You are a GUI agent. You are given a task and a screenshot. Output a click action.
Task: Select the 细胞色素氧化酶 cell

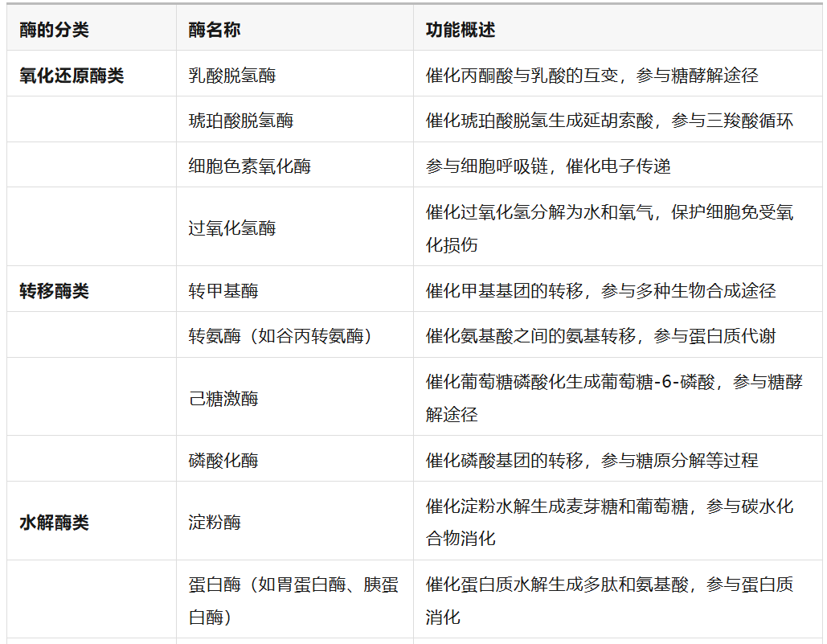coord(250,166)
